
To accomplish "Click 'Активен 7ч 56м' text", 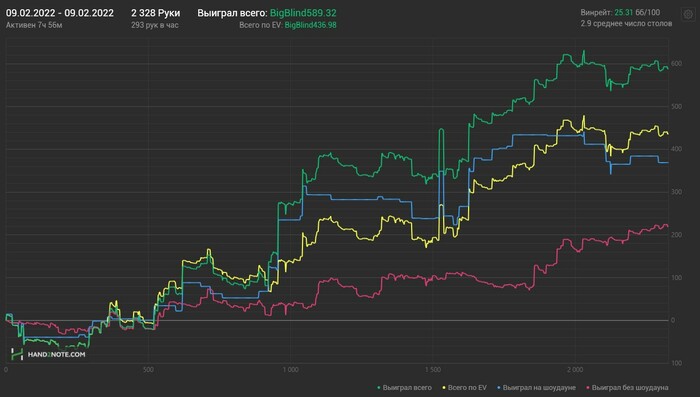I will pos(34,25).
